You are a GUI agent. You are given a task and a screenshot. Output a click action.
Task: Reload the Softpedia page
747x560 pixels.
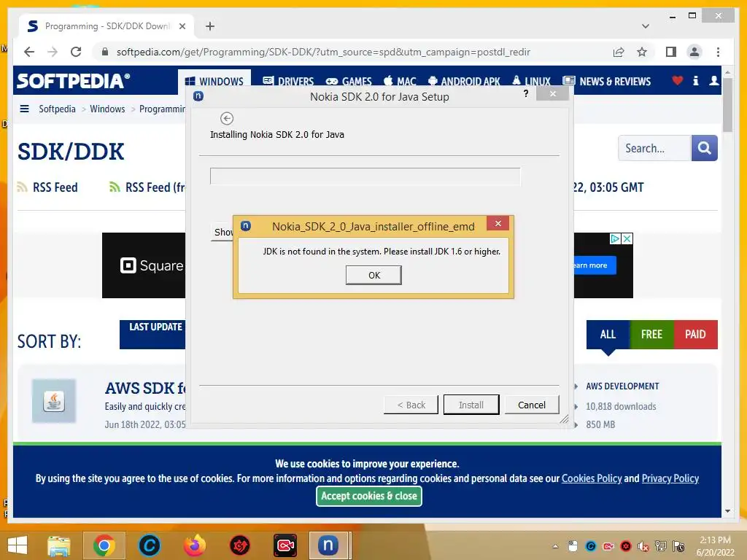click(76, 52)
